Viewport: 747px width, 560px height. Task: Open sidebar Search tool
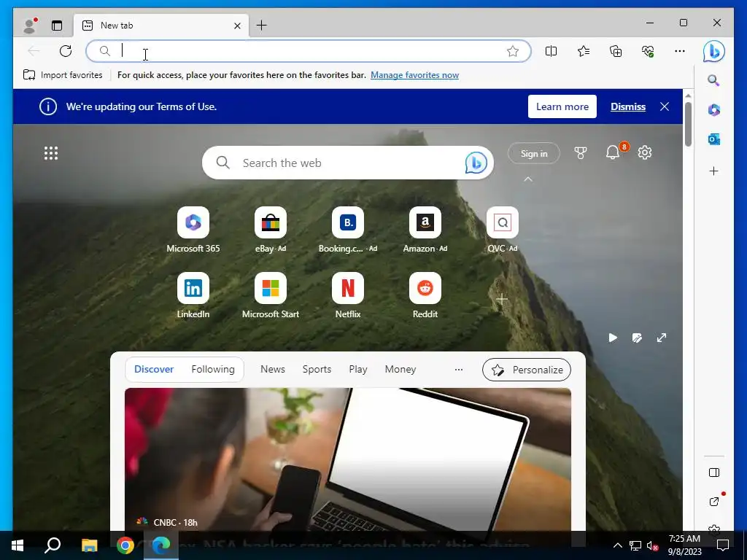(x=713, y=80)
